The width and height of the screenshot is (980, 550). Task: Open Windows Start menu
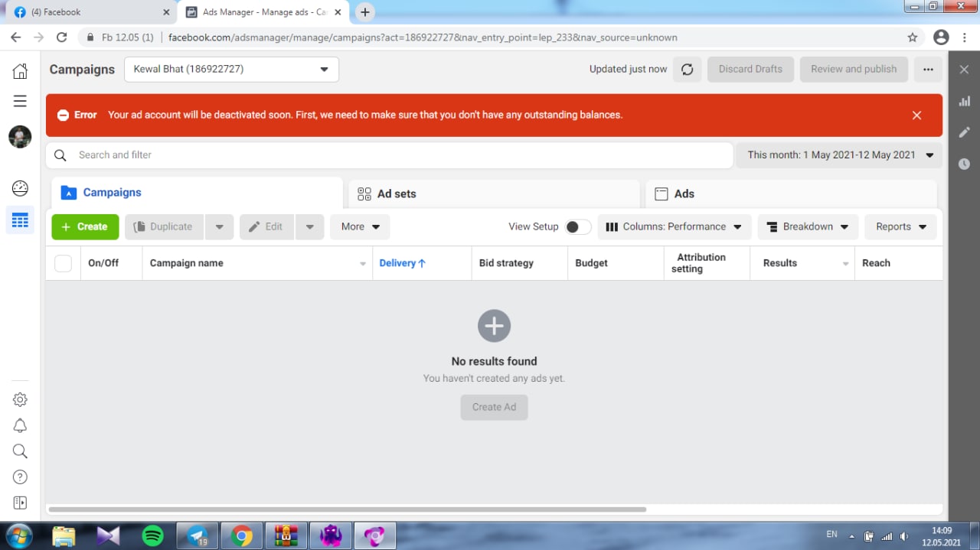pyautogui.click(x=18, y=535)
